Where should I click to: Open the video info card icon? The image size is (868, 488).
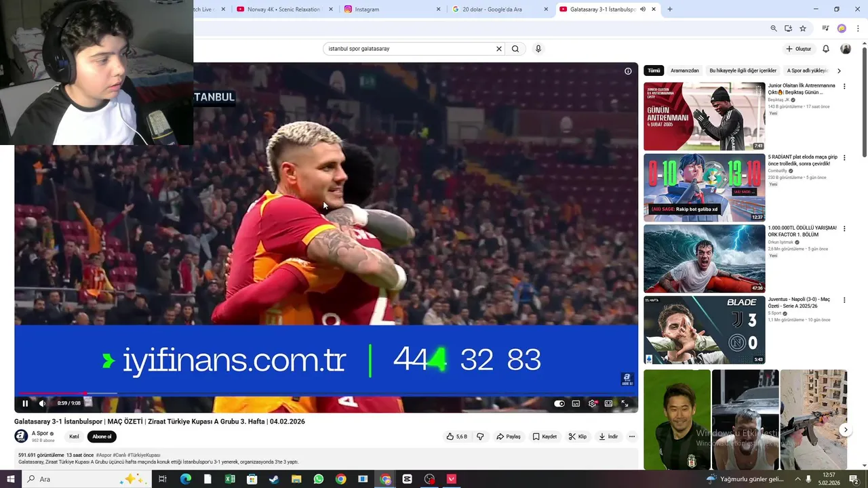[x=628, y=71]
